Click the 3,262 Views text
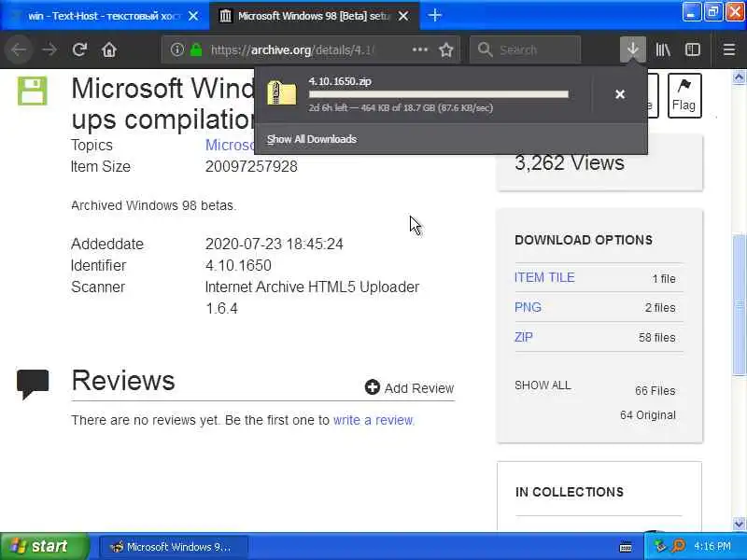Viewport: 747px width, 560px height. click(x=570, y=162)
